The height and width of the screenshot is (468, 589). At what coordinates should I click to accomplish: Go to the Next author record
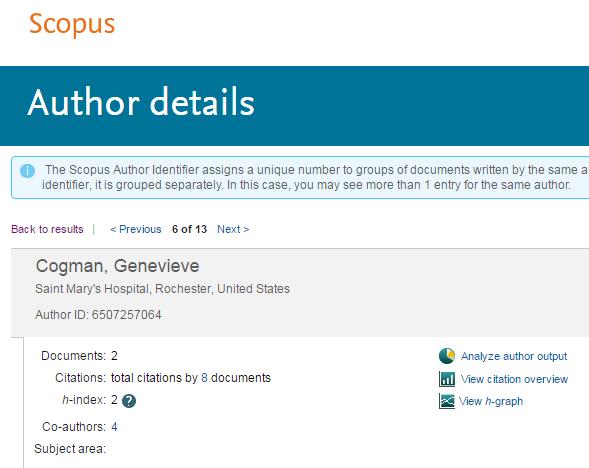tap(233, 229)
